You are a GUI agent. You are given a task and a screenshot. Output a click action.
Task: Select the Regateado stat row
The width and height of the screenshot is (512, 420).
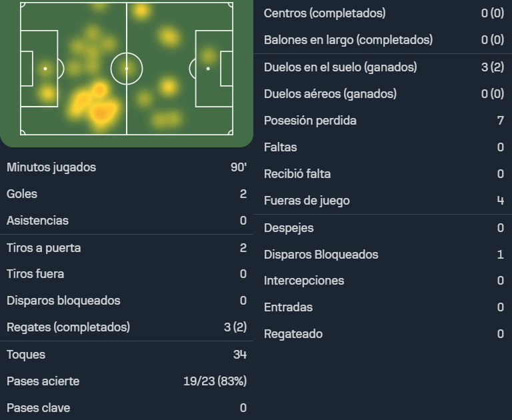384,334
